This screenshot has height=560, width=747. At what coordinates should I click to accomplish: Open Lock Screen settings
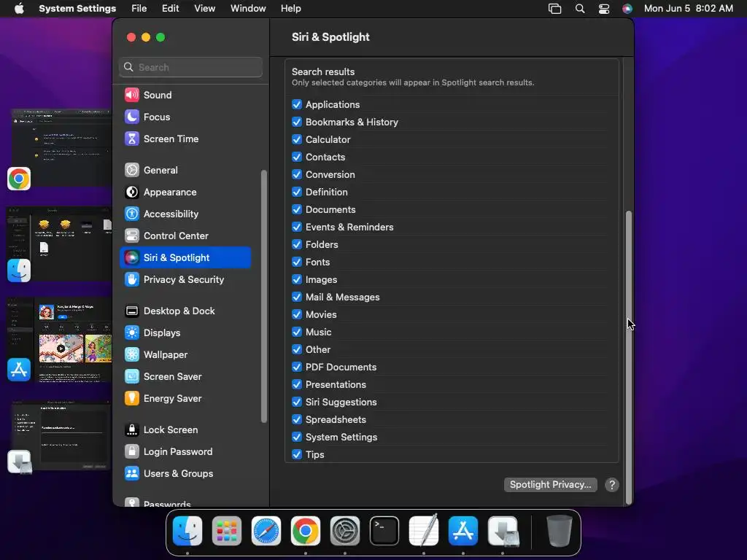(x=185, y=430)
